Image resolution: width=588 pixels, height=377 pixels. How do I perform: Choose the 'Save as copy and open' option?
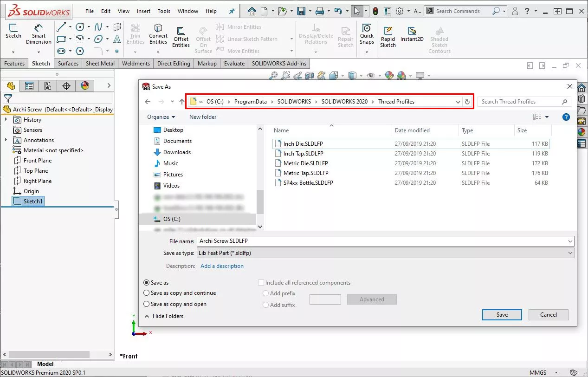tap(147, 304)
